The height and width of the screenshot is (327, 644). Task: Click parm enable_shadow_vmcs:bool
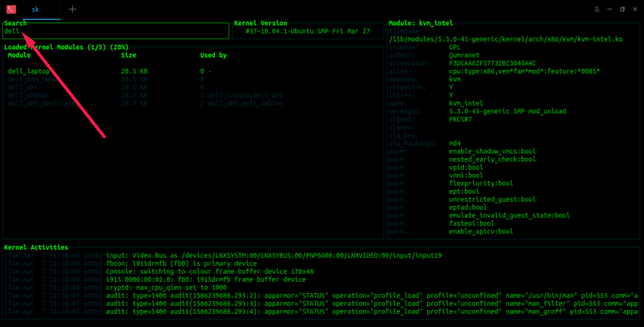click(x=492, y=152)
